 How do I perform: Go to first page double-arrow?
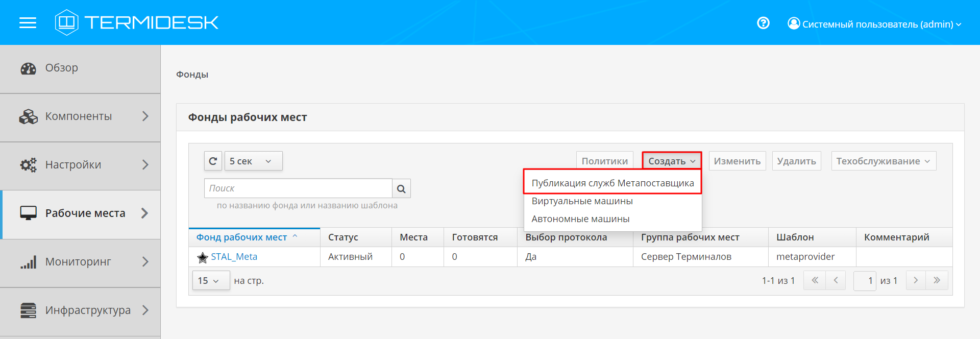coord(815,280)
